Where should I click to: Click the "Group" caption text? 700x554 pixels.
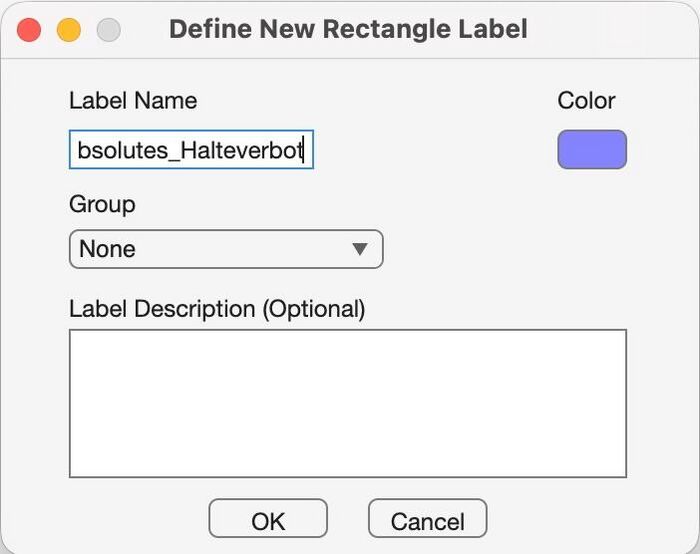point(102,205)
